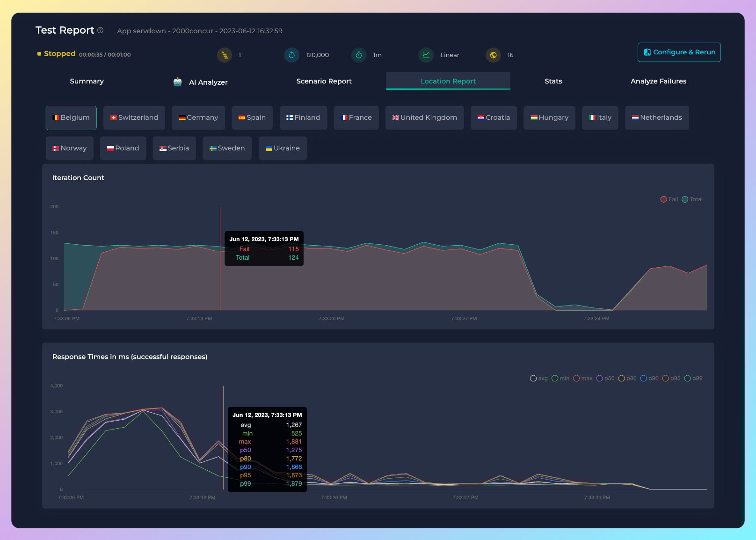Screen dimensions: 756x540
Task: Go to the Stats tab
Action: tap(553, 81)
